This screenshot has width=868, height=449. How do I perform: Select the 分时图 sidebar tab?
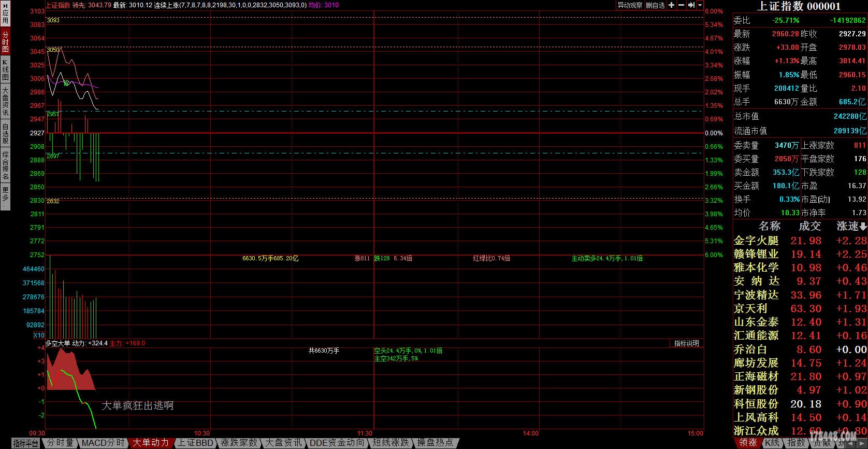5,42
